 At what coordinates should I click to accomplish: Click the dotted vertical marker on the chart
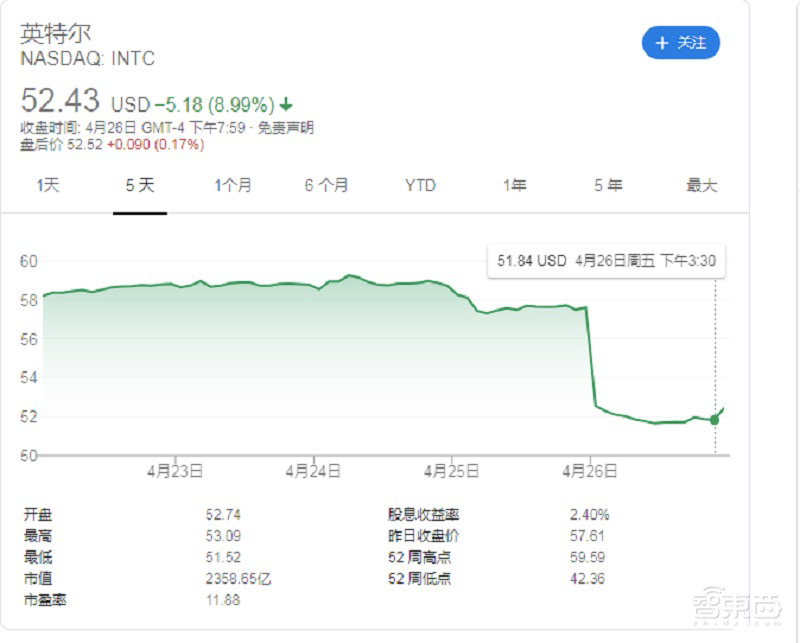click(x=714, y=350)
